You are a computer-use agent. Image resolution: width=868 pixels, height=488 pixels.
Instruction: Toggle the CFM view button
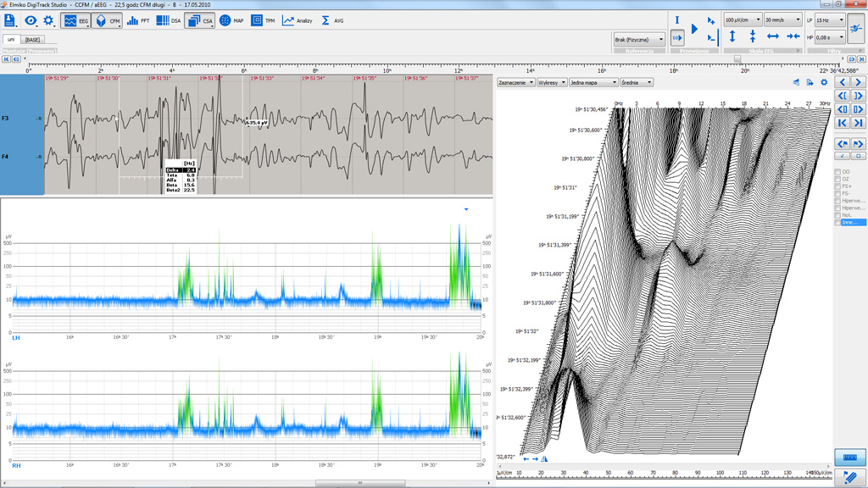coord(107,20)
